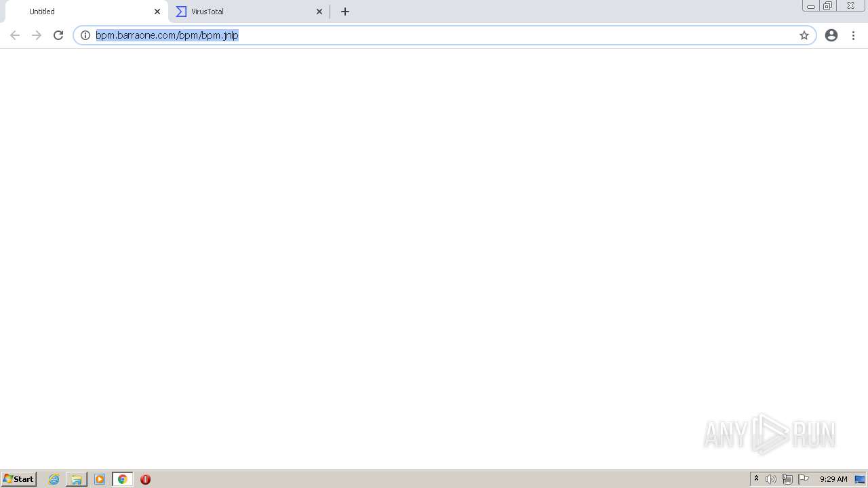Click the clock showing 9:29 AM

833,479
